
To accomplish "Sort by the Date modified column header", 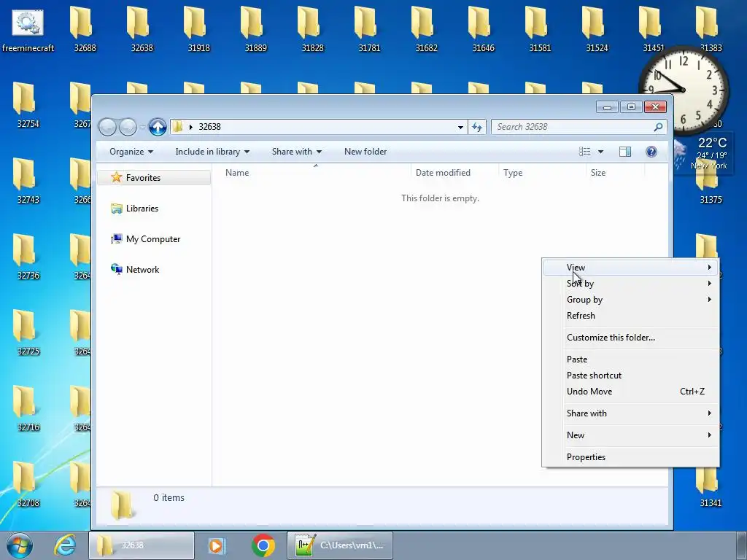I will click(x=454, y=172).
